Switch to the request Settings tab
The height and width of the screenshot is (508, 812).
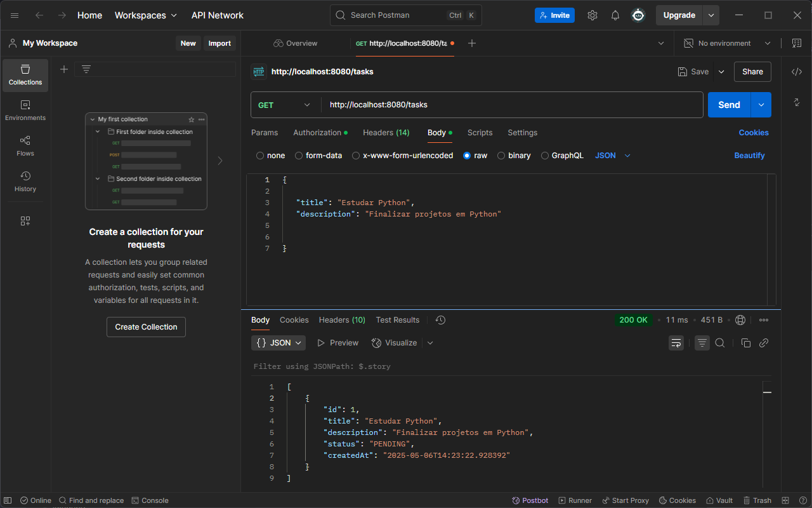(523, 133)
